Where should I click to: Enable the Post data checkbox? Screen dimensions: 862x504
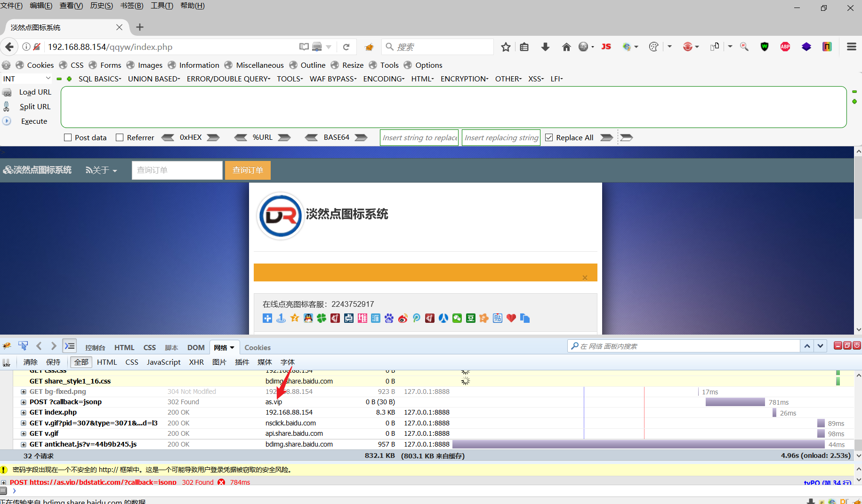coord(68,137)
